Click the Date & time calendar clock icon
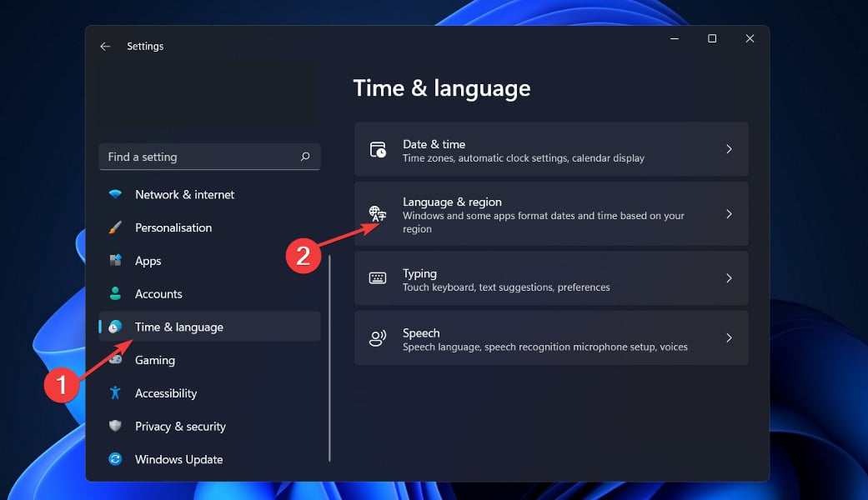The width and height of the screenshot is (868, 500). pos(378,149)
